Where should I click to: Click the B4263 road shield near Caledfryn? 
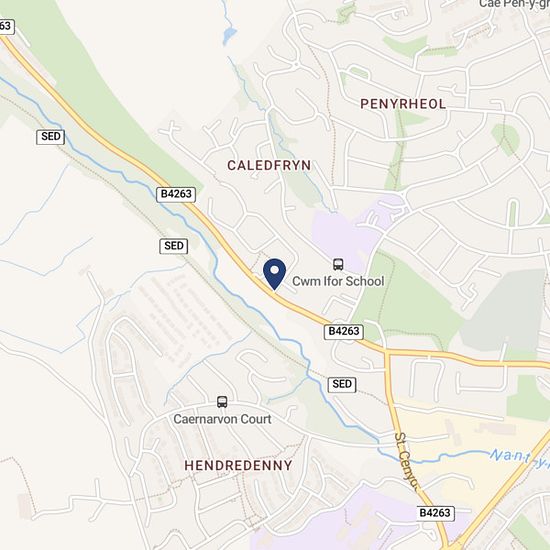(176, 194)
